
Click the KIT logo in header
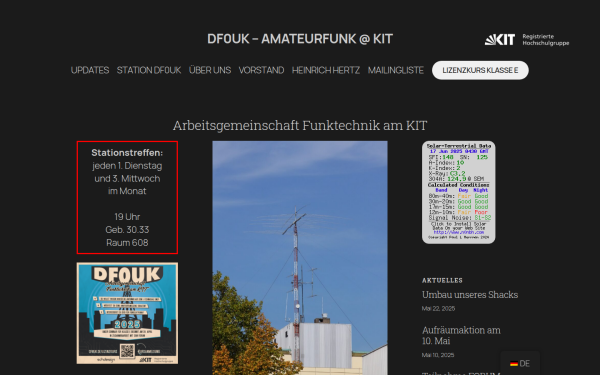500,39
